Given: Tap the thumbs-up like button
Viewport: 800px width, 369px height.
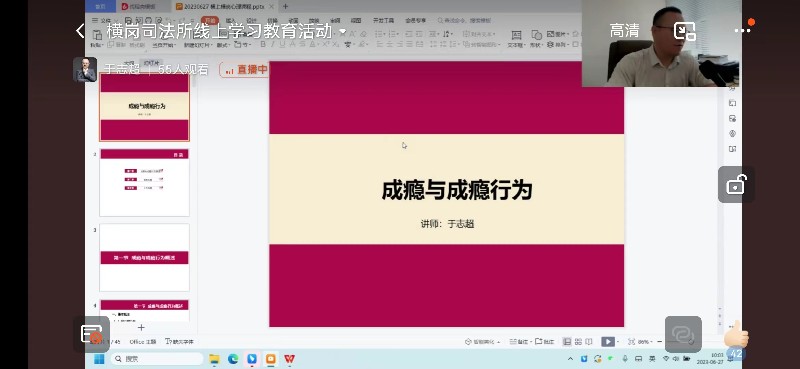Looking at the screenshot, I should (x=736, y=336).
